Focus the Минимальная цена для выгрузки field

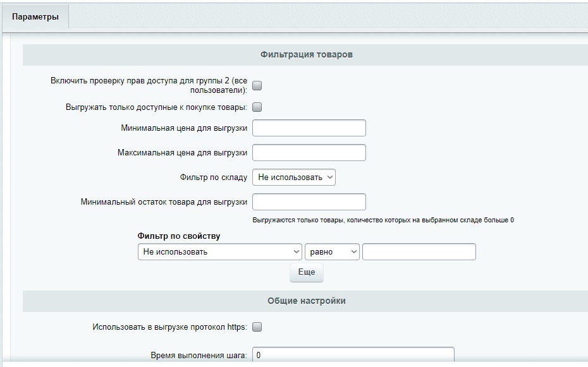click(x=309, y=128)
